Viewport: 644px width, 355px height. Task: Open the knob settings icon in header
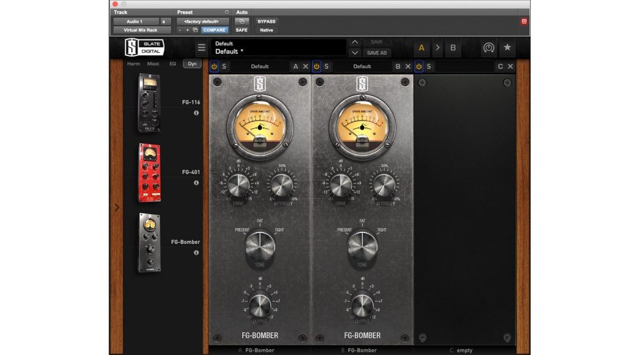(x=488, y=48)
